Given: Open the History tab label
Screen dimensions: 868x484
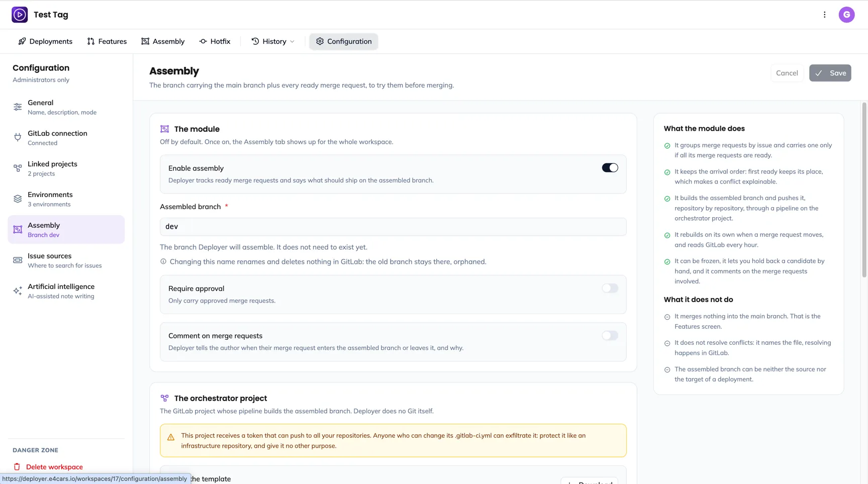Looking at the screenshot, I should [x=274, y=41].
